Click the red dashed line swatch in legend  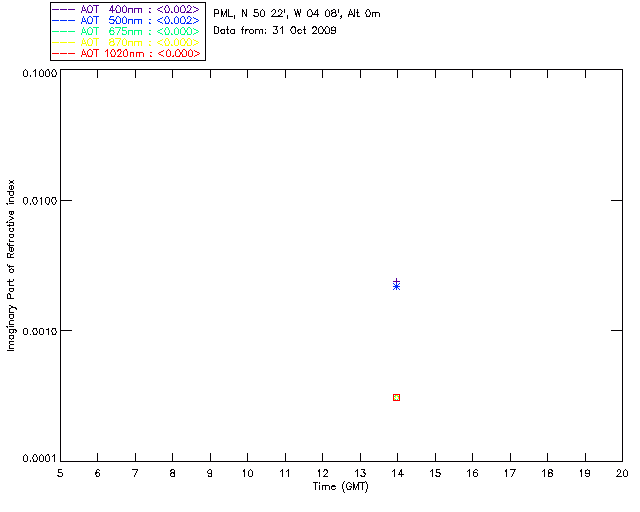64,53
